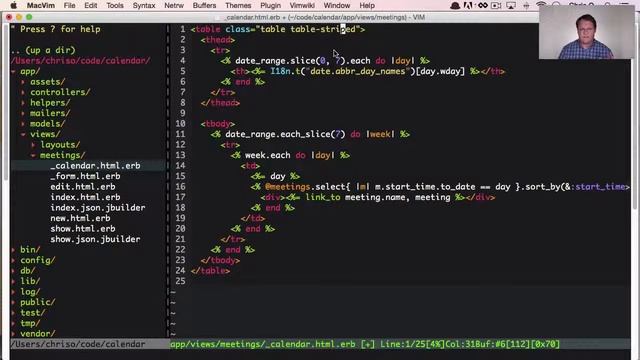This screenshot has width=640, height=360.
Task: Select show.json.jbuilder in file tree
Action: coord(95,239)
